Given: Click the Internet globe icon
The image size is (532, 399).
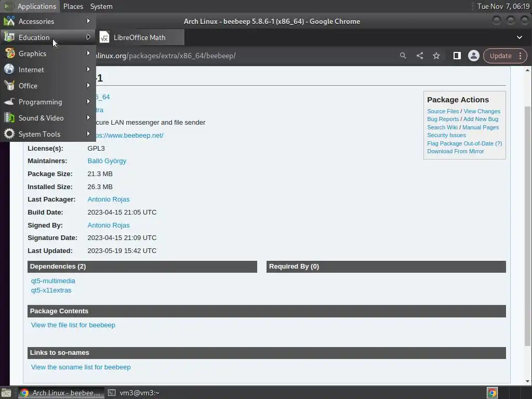Looking at the screenshot, I should [9, 69].
